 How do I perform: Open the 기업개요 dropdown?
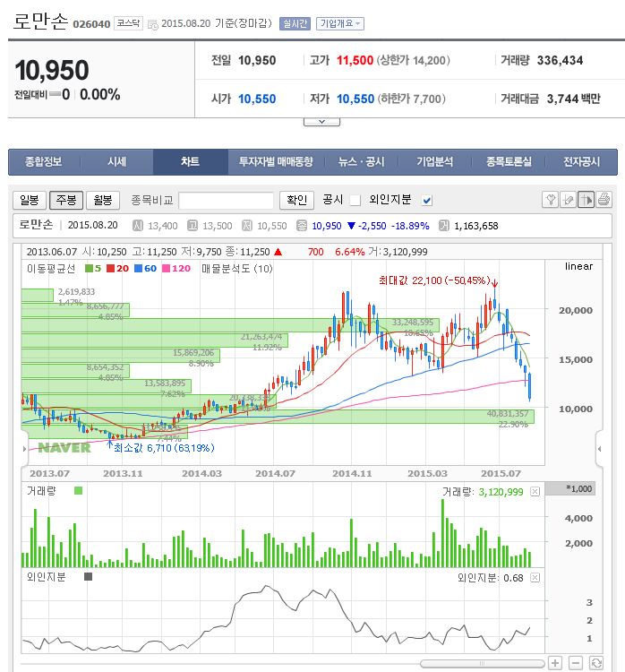(x=340, y=23)
